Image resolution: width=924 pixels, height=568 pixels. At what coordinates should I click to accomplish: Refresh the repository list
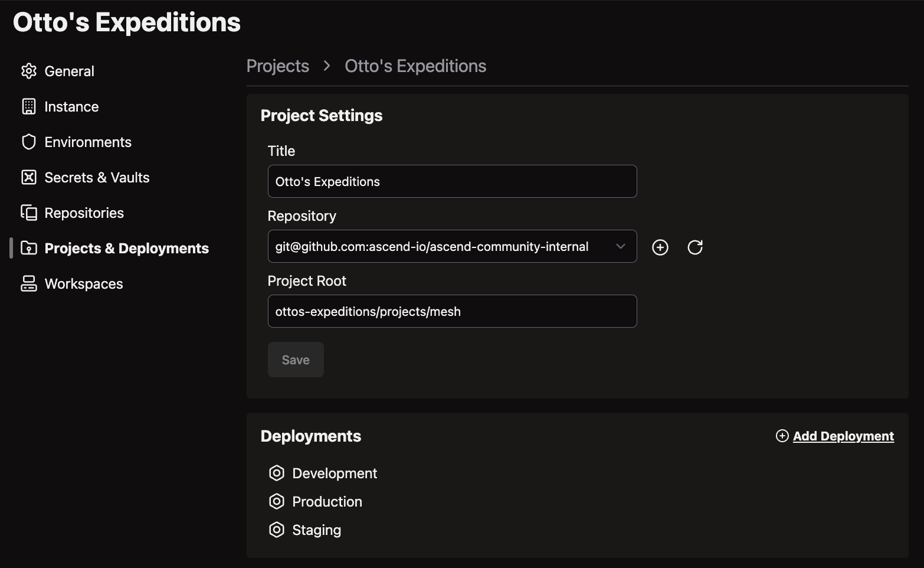point(695,247)
